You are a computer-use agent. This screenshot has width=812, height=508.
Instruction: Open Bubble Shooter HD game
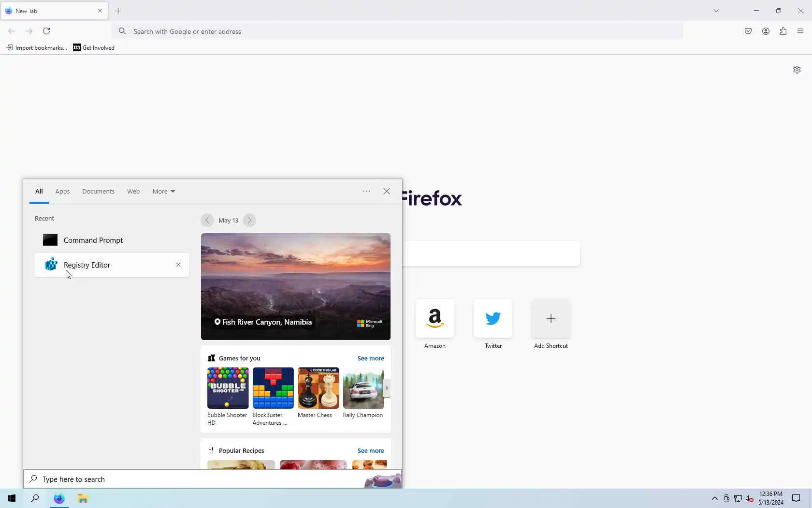(228, 397)
